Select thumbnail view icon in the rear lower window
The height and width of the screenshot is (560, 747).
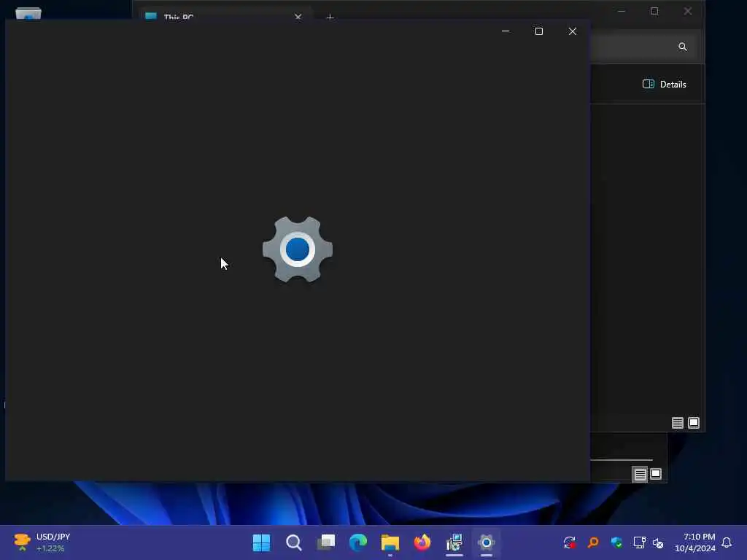pyautogui.click(x=656, y=474)
